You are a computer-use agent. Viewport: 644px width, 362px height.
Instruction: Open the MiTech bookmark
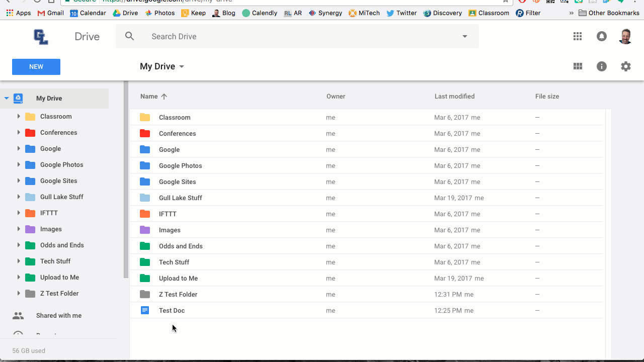364,13
